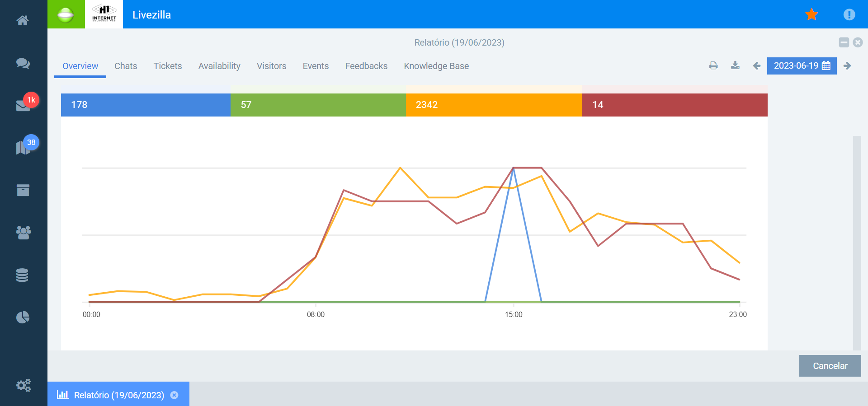
Task: Click the green LiveZilla status orb
Action: (x=66, y=14)
